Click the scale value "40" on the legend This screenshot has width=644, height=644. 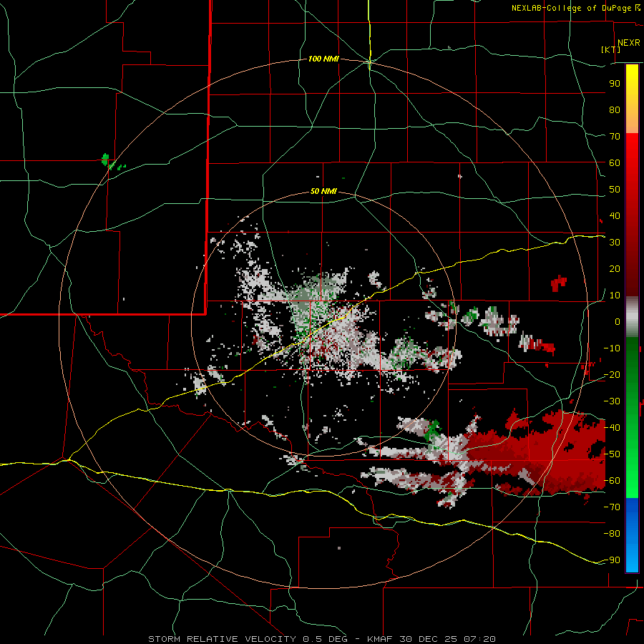tap(615, 216)
